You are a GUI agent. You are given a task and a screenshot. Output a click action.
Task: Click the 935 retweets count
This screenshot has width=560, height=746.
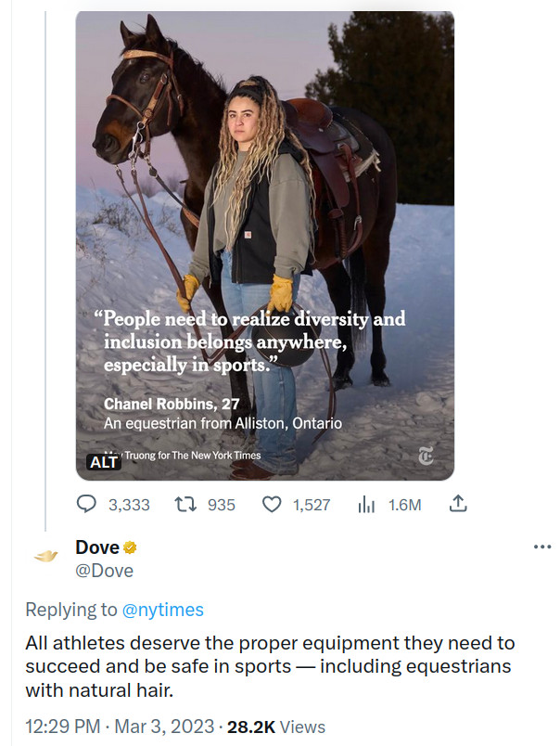[x=221, y=505]
